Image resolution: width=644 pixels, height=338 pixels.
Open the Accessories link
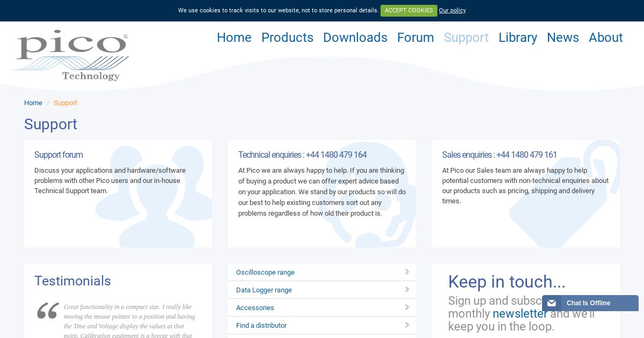coord(255,308)
